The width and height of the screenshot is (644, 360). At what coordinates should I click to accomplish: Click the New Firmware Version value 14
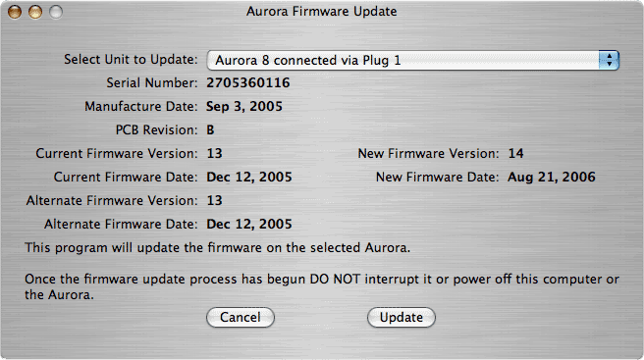[x=515, y=154]
